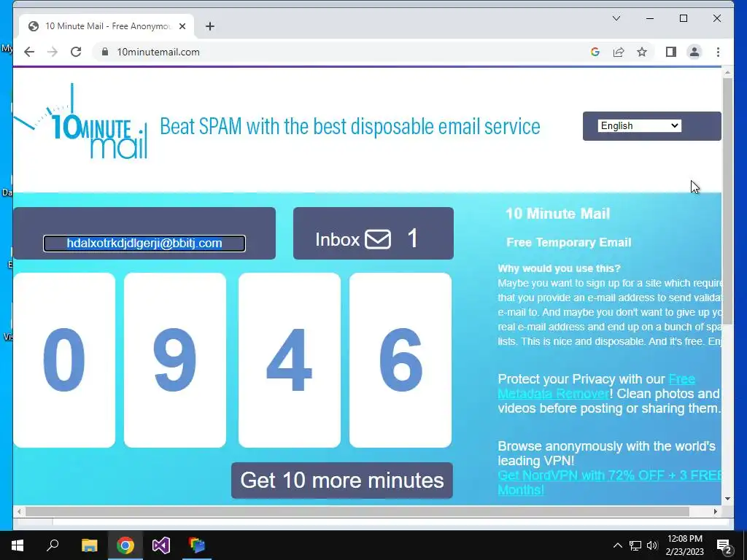747x560 pixels.
Task: Click Get 10 more minutes
Action: coord(342,481)
